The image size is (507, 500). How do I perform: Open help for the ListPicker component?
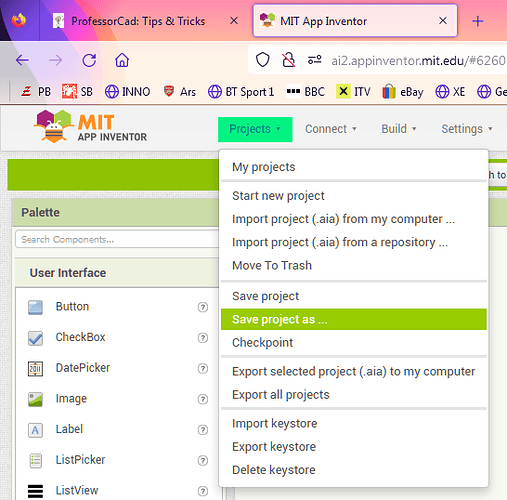203,460
